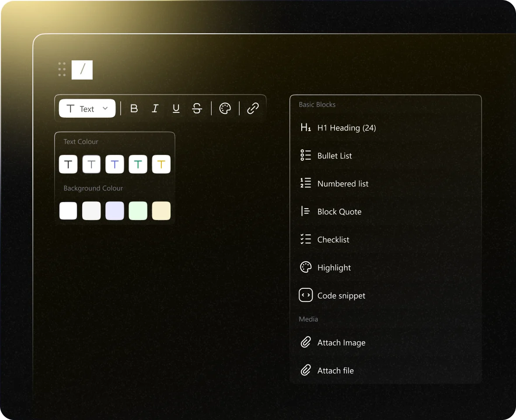Screen dimensions: 516x420
Task: Add a Block Quote
Action: pos(339,212)
